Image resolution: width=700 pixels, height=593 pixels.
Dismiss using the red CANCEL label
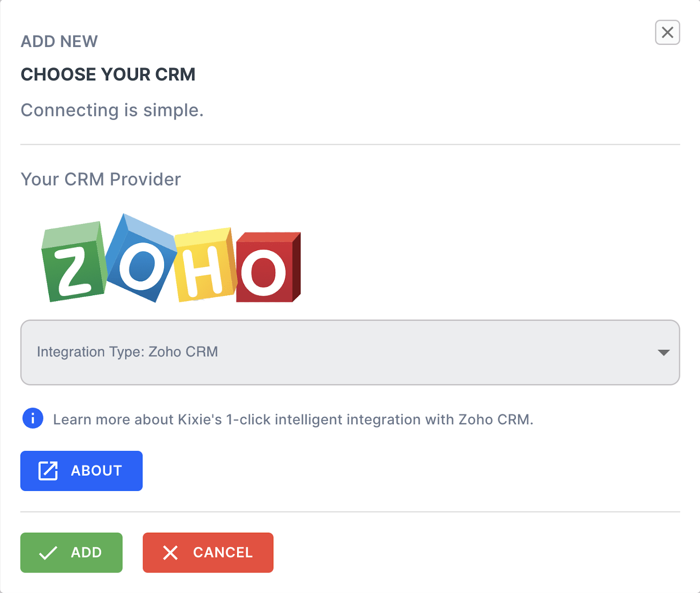[223, 553]
